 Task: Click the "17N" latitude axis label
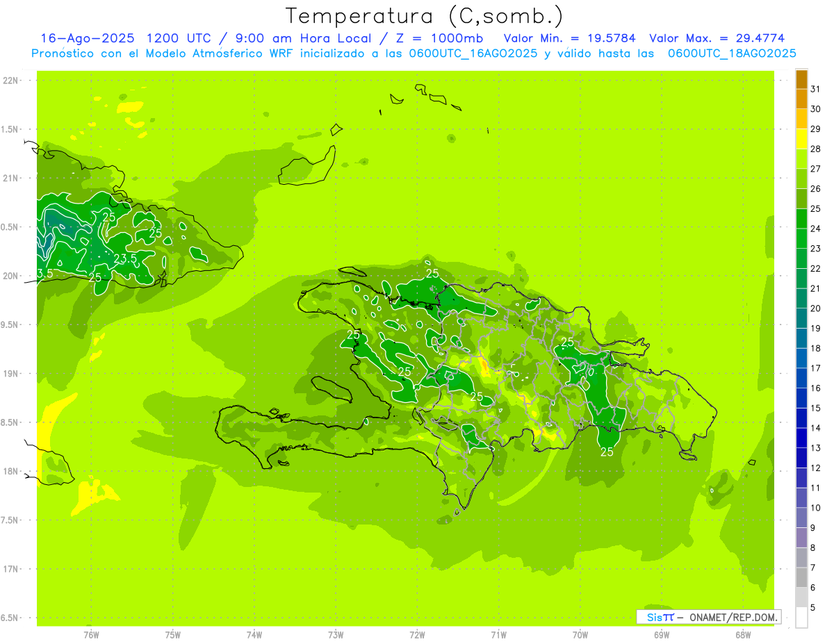(x=10, y=569)
